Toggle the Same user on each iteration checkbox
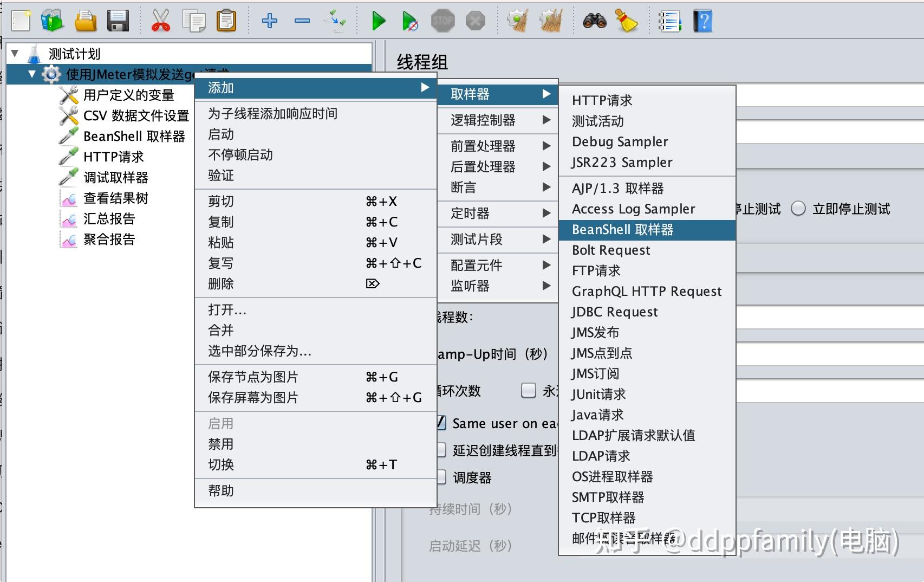924x582 pixels. [441, 423]
